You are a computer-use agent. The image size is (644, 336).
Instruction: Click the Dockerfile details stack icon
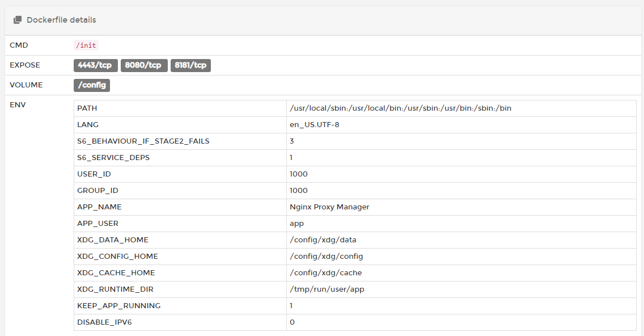tap(17, 20)
